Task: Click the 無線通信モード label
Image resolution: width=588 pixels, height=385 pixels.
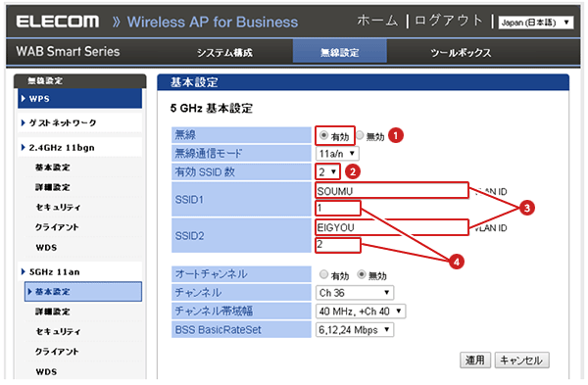Action: point(209,154)
